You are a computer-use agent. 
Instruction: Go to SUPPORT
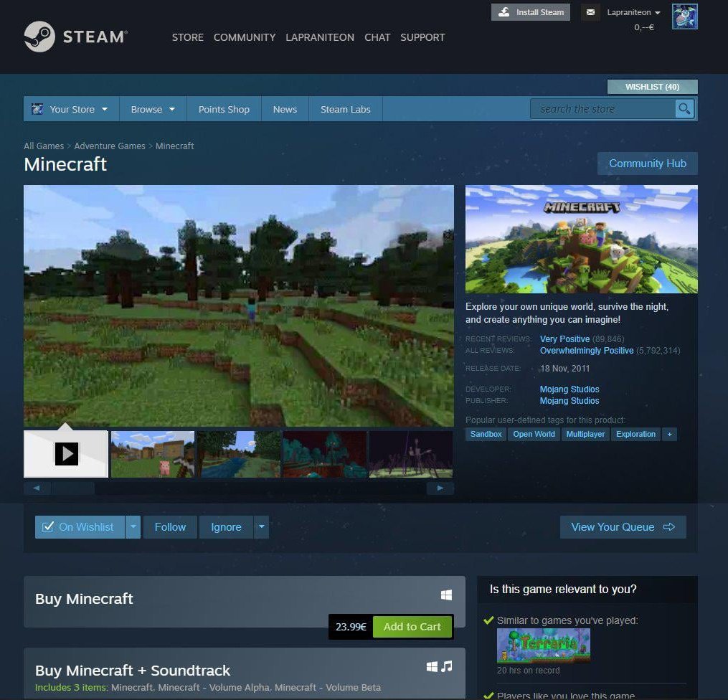point(422,37)
